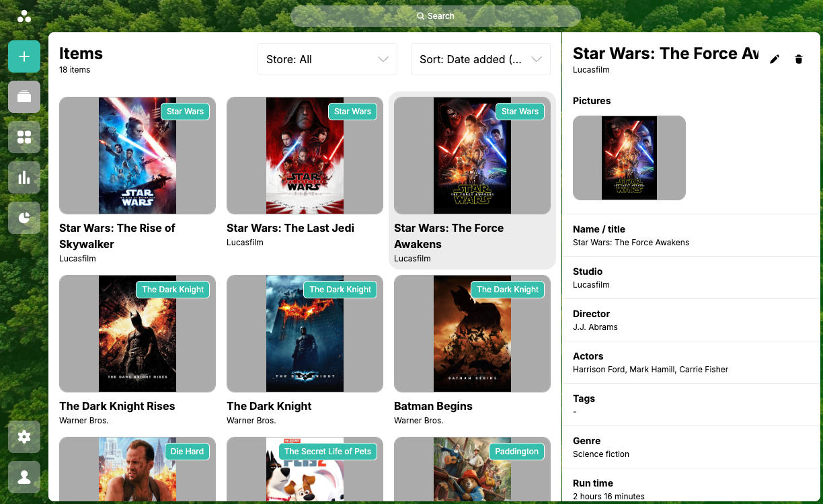823x504 pixels.
Task: Open the grid dashboard view icon
Action: pyautogui.click(x=24, y=137)
